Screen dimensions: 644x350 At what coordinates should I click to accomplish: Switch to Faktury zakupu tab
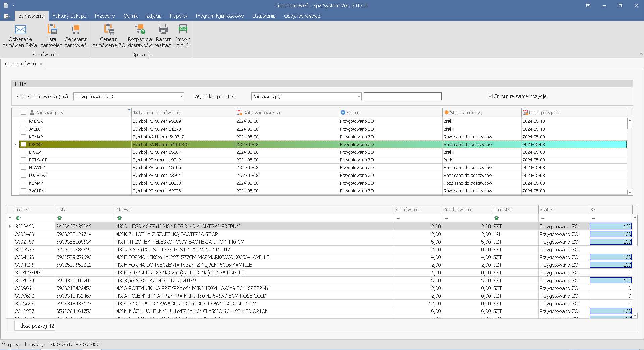(69, 16)
